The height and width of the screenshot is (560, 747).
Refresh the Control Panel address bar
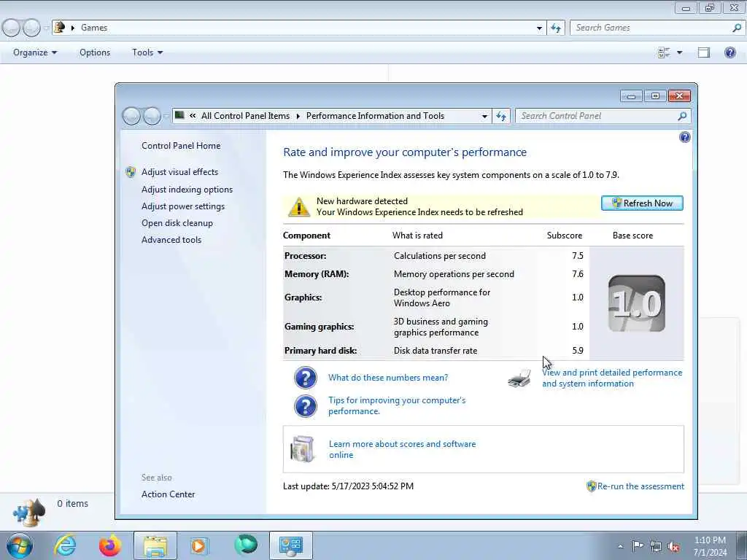pos(501,116)
